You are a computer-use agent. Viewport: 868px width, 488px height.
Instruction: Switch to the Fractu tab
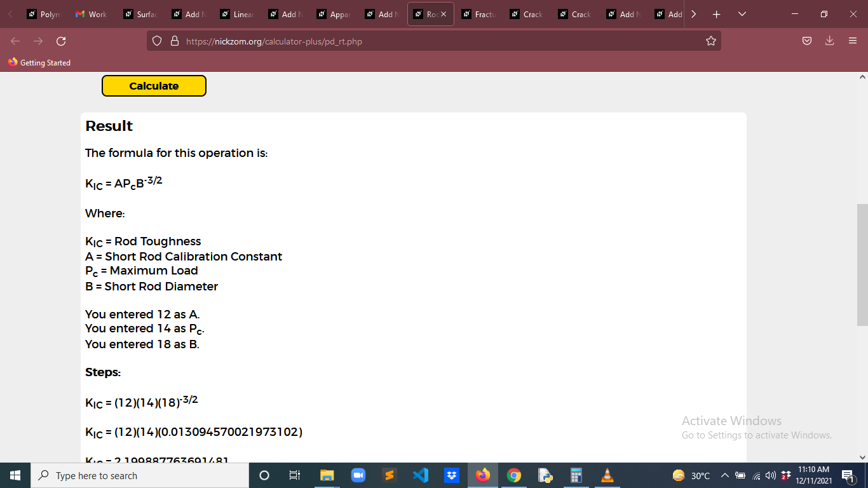(x=479, y=14)
